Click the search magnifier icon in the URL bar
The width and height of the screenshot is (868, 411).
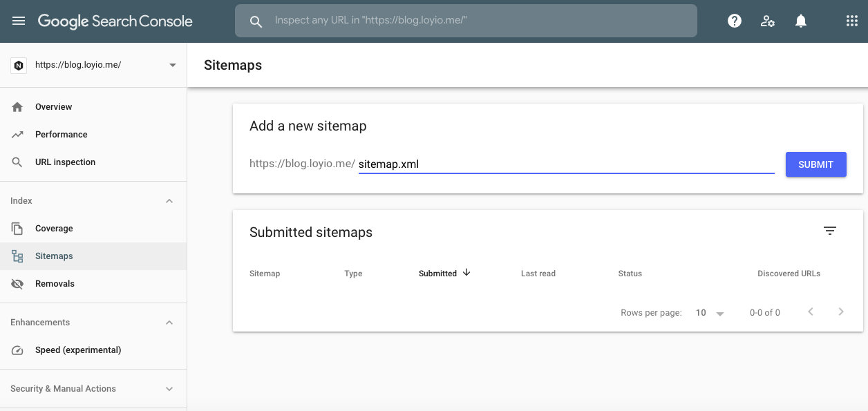pyautogui.click(x=256, y=21)
